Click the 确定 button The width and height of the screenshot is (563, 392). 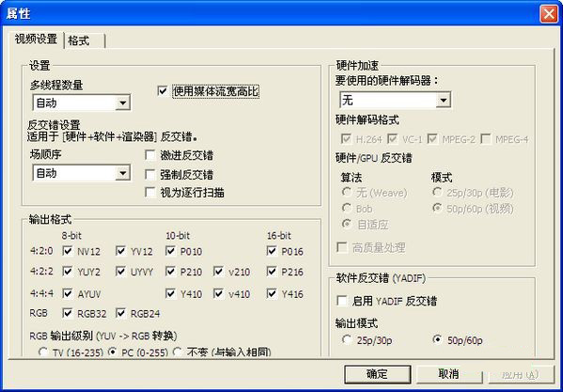point(377,374)
